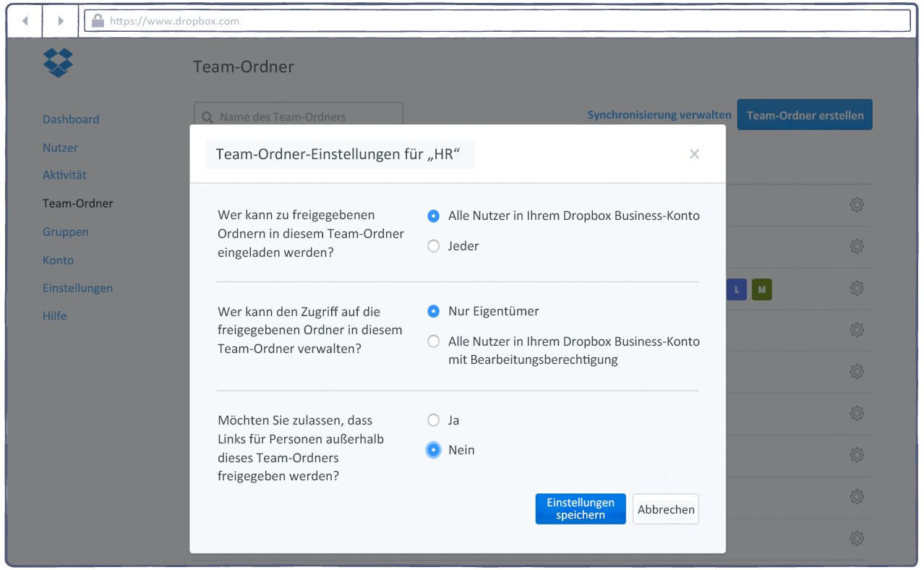Choose Alle Nutzer mit Bearbeitungsberechtigung option
The width and height of the screenshot is (924, 570).
click(x=433, y=341)
